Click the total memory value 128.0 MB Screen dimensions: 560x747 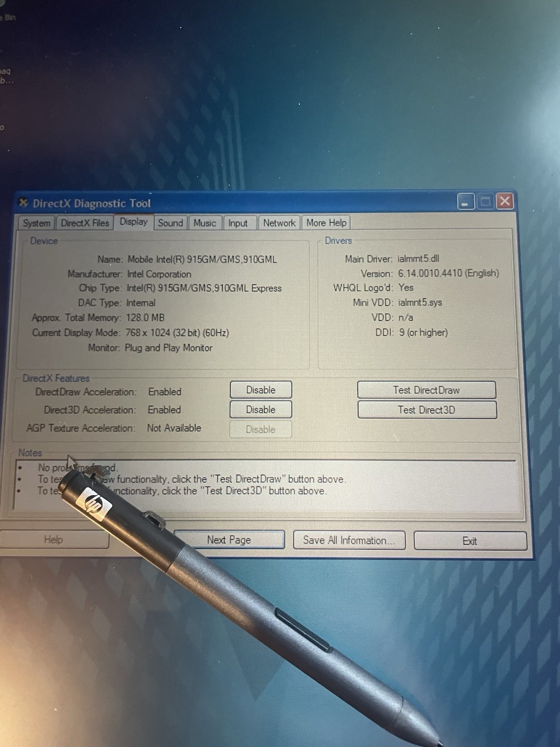tap(145, 317)
